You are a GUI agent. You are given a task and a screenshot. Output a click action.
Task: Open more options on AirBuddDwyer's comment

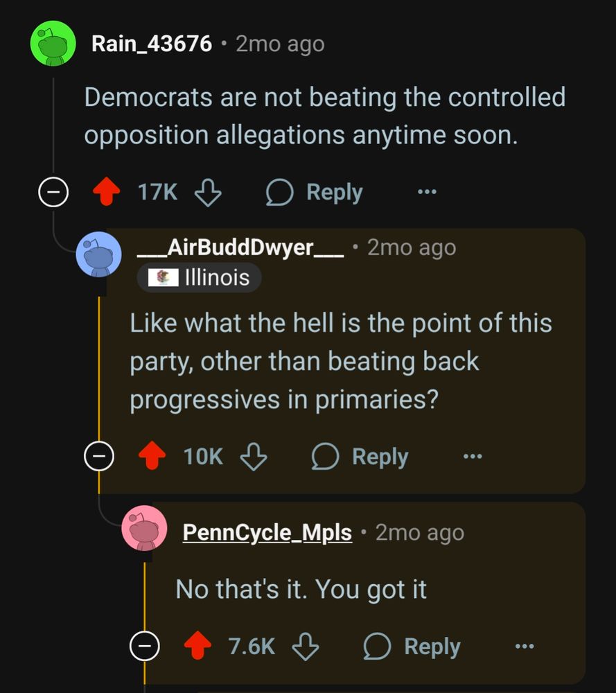(473, 456)
